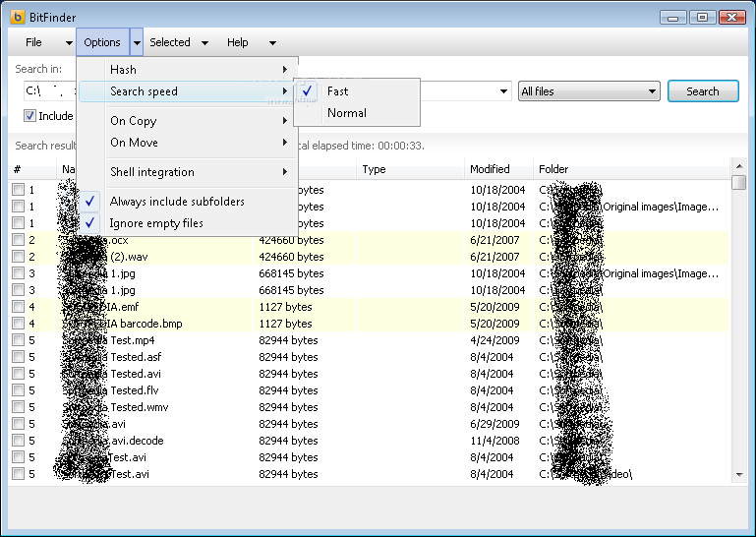
Task: Uncheck the Include checkbox
Action: [29, 116]
